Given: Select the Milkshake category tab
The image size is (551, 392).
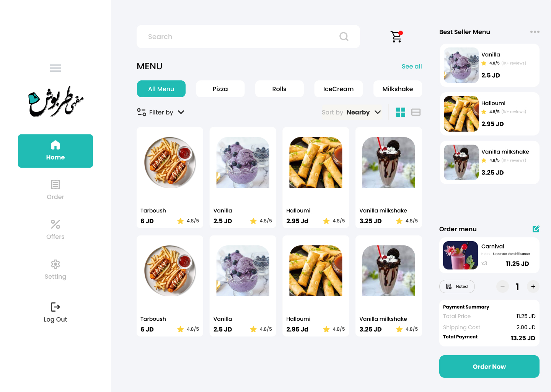Looking at the screenshot, I should 398,89.
